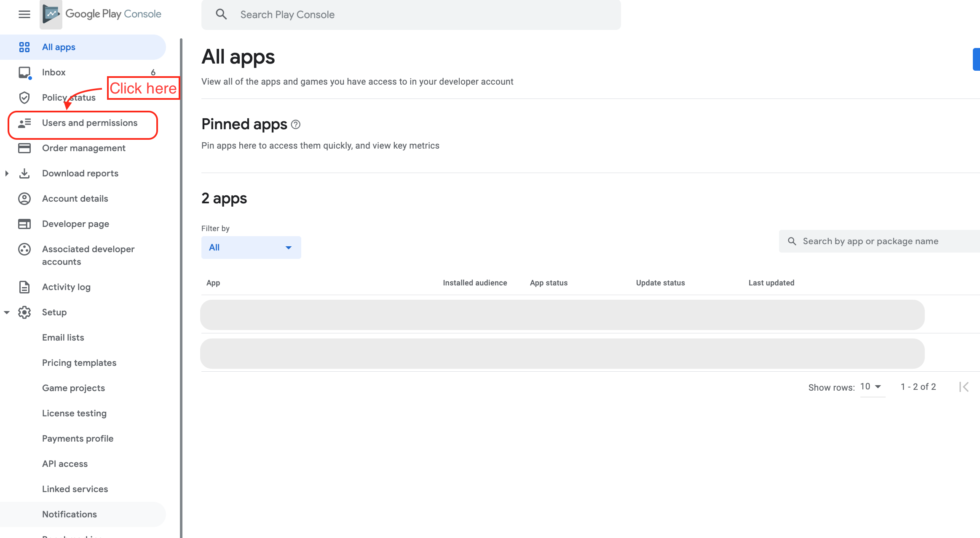The height and width of the screenshot is (538, 980).
Task: Click Pinned apps help question icon
Action: pyautogui.click(x=296, y=125)
